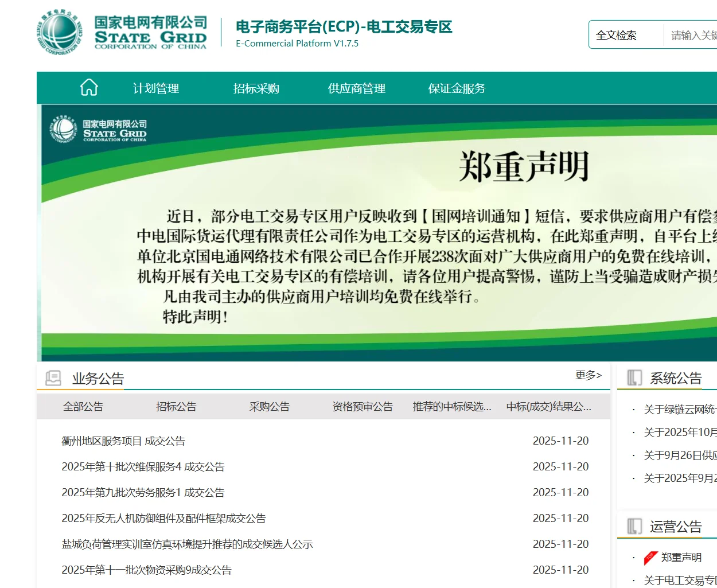Switch to the 招标公告 tab

(x=176, y=406)
